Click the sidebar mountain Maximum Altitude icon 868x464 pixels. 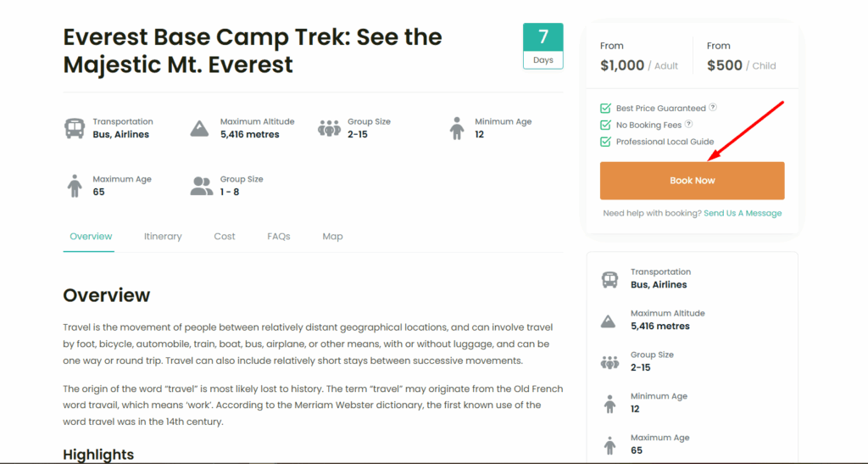[x=609, y=321]
